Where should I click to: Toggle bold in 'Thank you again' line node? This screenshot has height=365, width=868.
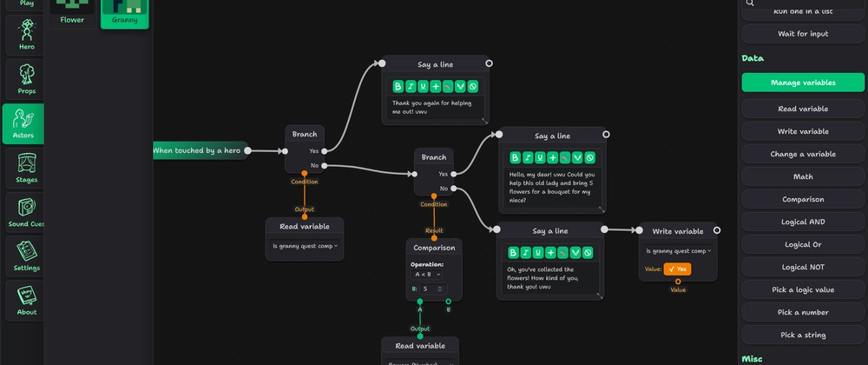click(398, 86)
